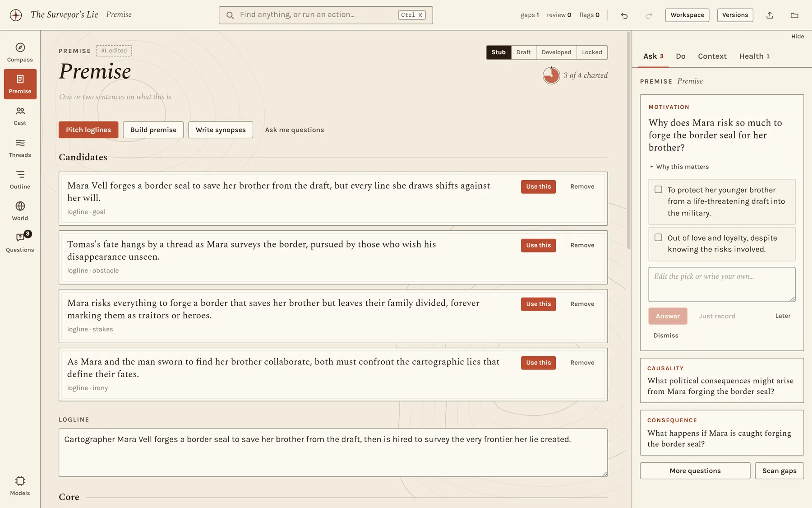Click the main content scrollbar
This screenshot has width=812, height=508.
coord(628,140)
